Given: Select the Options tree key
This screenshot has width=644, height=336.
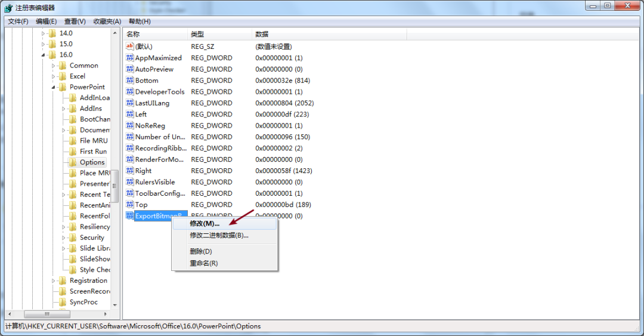Looking at the screenshot, I should [92, 162].
